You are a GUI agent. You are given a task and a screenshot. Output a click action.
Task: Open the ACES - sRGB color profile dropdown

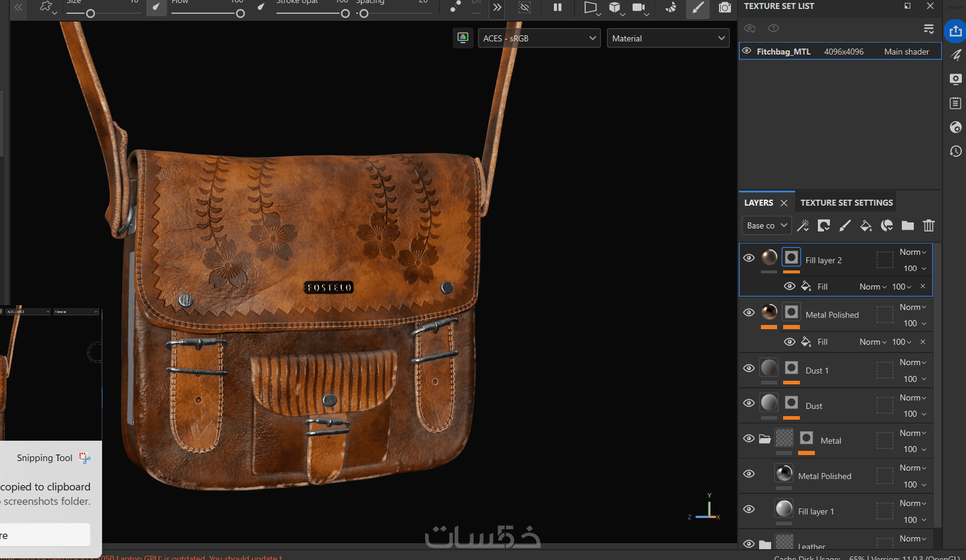(x=539, y=38)
